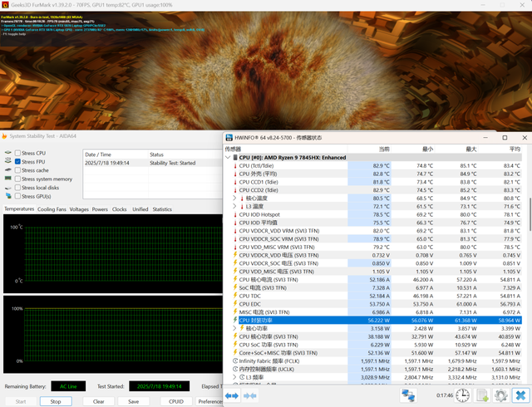Enable the Stress CPU checkbox

17,153
